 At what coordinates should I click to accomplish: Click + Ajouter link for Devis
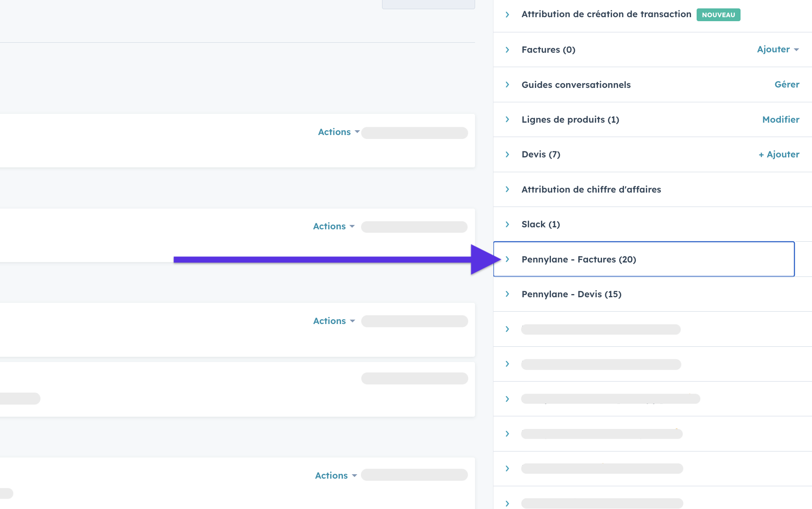click(x=778, y=154)
